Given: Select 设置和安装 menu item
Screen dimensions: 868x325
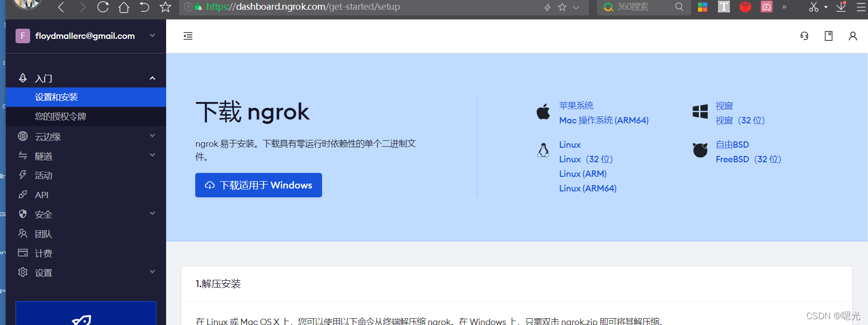Looking at the screenshot, I should click(x=86, y=97).
